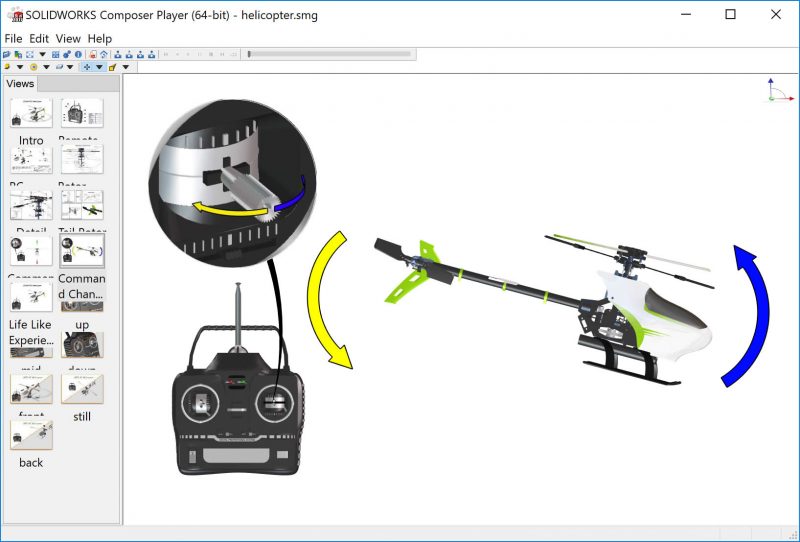
Task: Open the View menu
Action: coord(68,39)
